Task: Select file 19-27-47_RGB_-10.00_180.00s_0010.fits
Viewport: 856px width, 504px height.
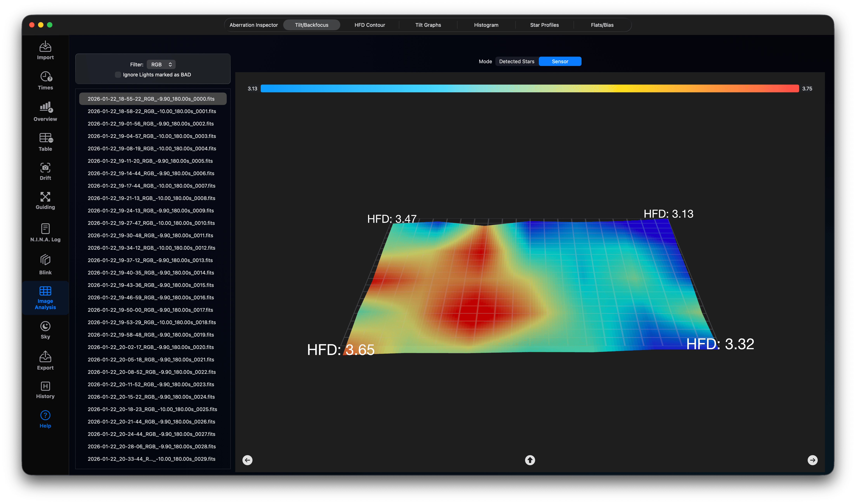Action: click(x=153, y=223)
